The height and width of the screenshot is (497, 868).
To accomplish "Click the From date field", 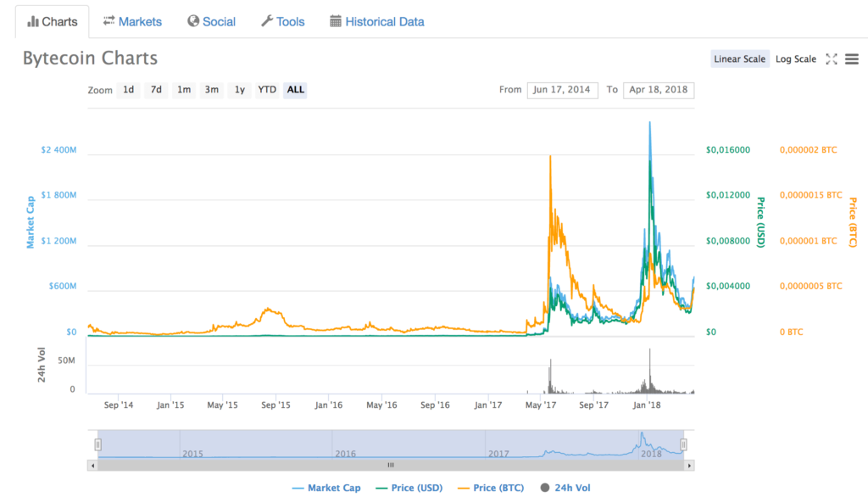I will (563, 90).
